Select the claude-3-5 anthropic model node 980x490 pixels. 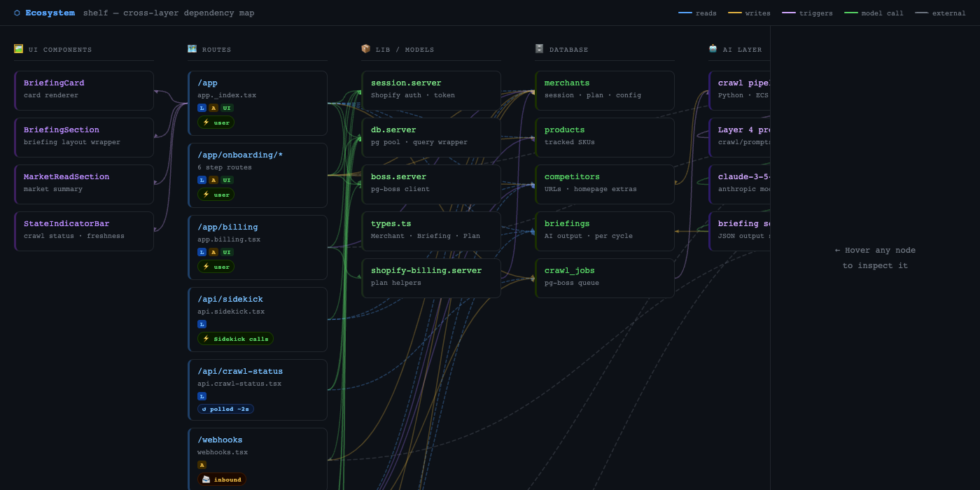[x=739, y=184]
